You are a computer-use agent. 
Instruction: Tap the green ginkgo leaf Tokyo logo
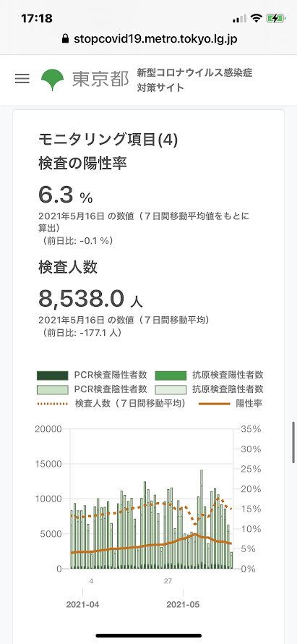click(53, 80)
